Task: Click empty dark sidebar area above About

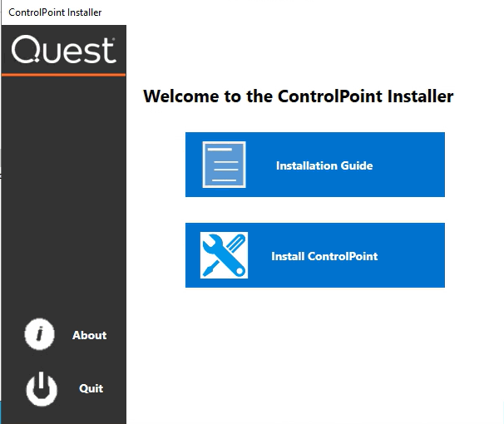Action: 63,208
